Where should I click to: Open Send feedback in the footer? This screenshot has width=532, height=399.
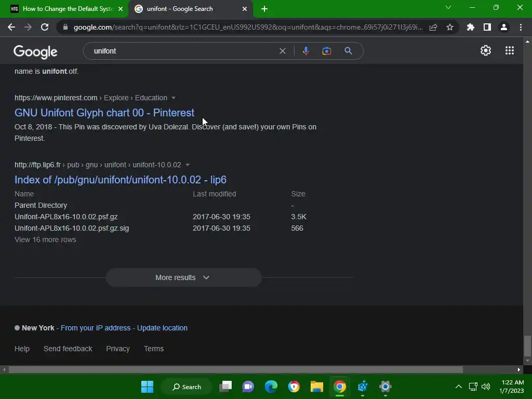tap(68, 349)
